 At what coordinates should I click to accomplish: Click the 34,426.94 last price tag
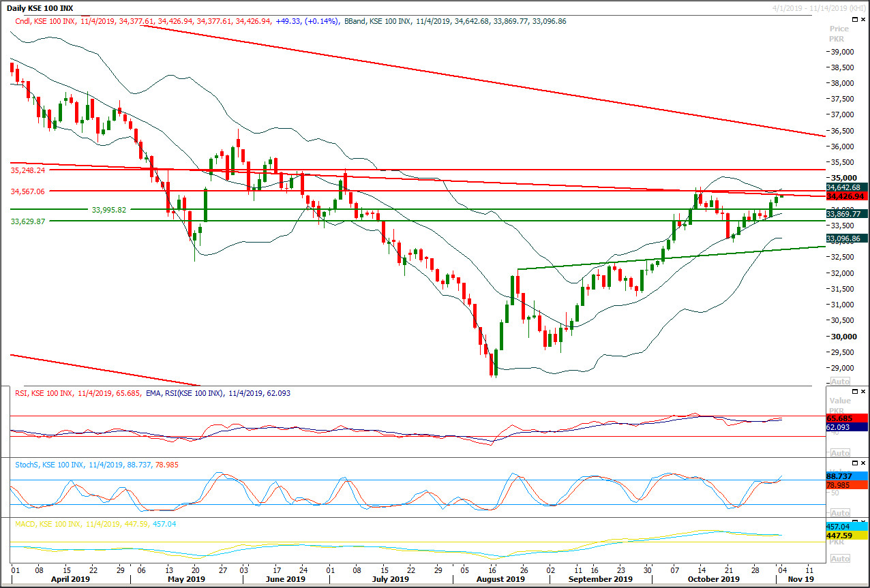click(847, 196)
